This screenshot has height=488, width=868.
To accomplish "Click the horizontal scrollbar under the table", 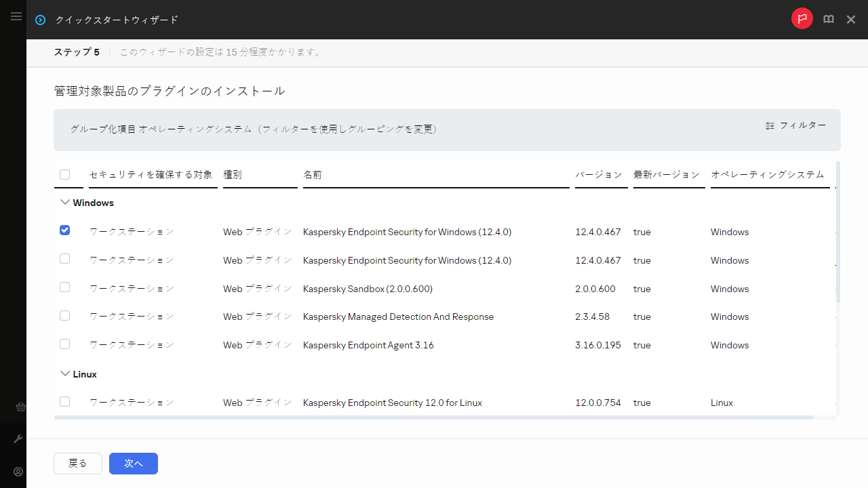I will click(x=434, y=418).
